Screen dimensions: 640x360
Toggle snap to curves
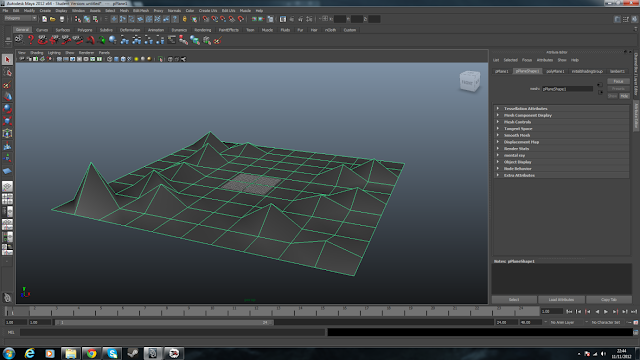tap(215, 19)
